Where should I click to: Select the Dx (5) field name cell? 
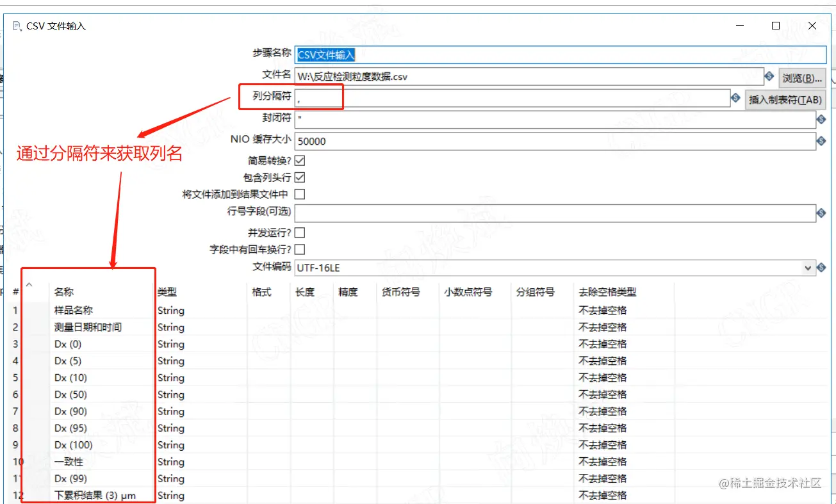click(102, 361)
